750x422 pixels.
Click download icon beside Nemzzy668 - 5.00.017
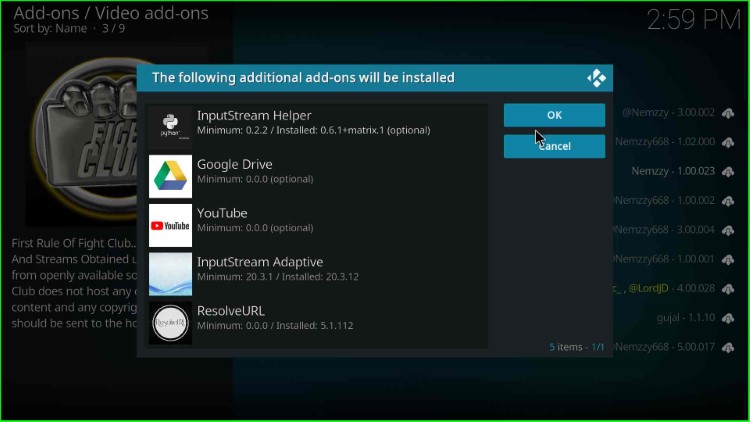point(728,347)
